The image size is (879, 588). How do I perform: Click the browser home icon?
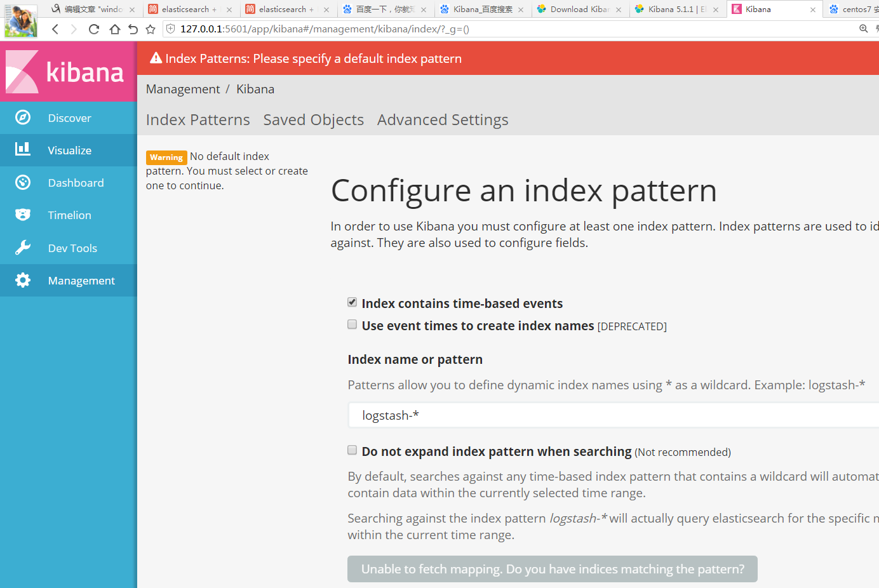point(114,29)
